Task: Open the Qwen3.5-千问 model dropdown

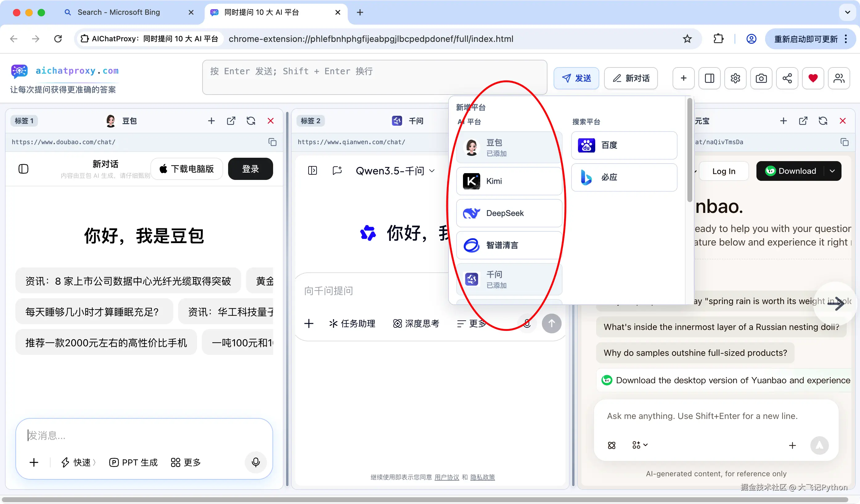Action: pyautogui.click(x=395, y=170)
